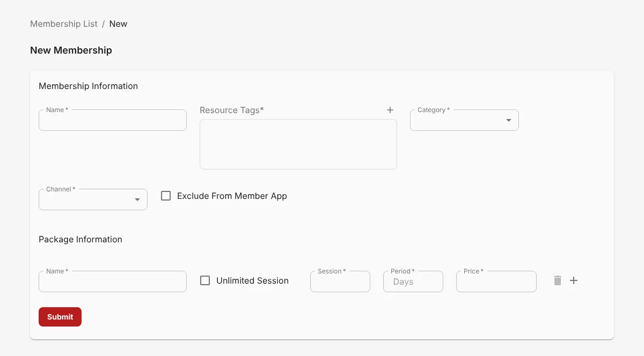This screenshot has width=644, height=356.
Task: Go back to Membership List breadcrumb
Action: 64,24
